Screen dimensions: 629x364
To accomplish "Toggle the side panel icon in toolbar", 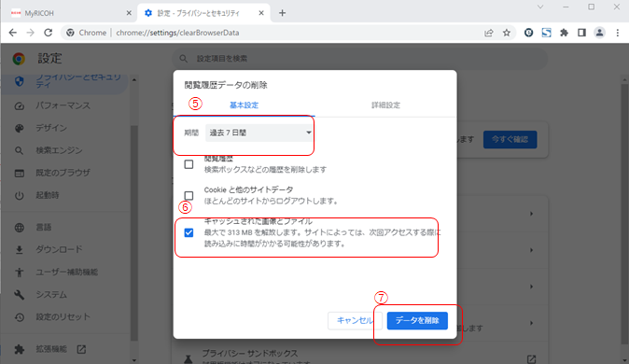I will (x=581, y=33).
